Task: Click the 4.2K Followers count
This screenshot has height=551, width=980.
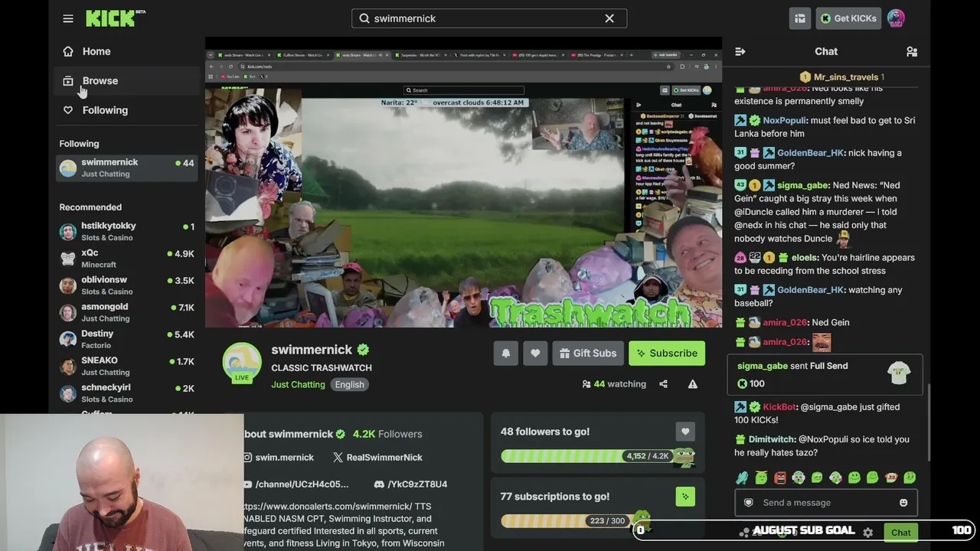Action: [x=387, y=434]
